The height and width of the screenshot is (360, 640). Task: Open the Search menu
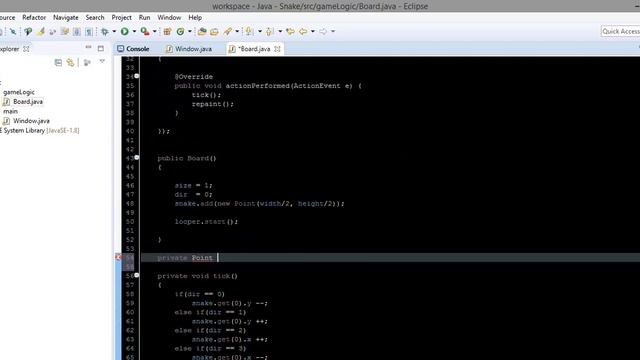[x=95, y=18]
